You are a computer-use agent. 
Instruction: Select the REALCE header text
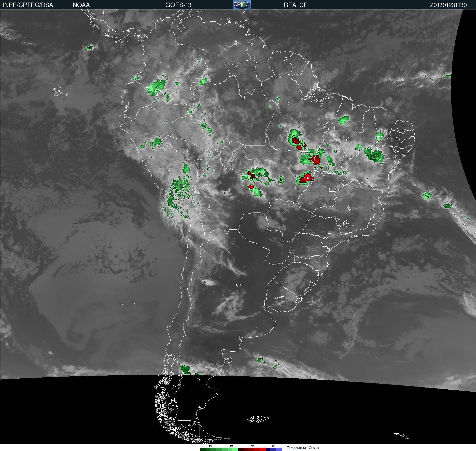(296, 5)
